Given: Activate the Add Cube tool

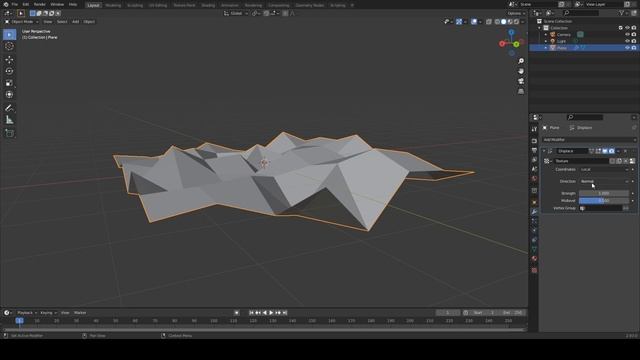Looking at the screenshot, I should point(9,133).
